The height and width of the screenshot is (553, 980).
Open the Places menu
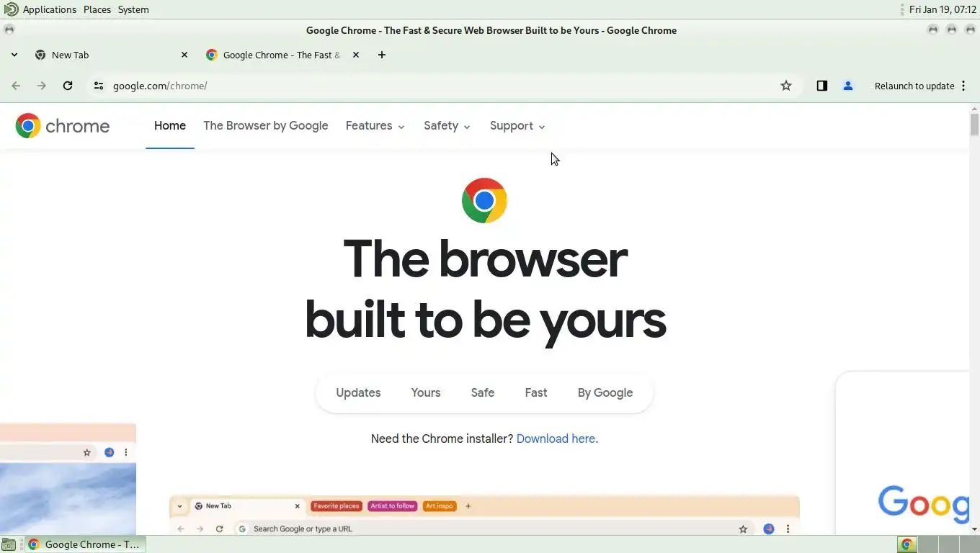pos(97,9)
